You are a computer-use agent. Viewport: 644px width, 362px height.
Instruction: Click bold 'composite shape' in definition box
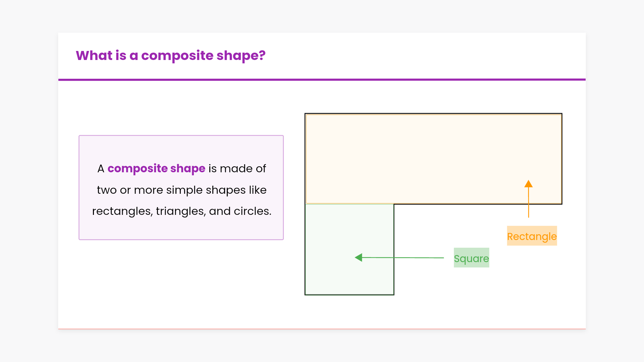[156, 168]
